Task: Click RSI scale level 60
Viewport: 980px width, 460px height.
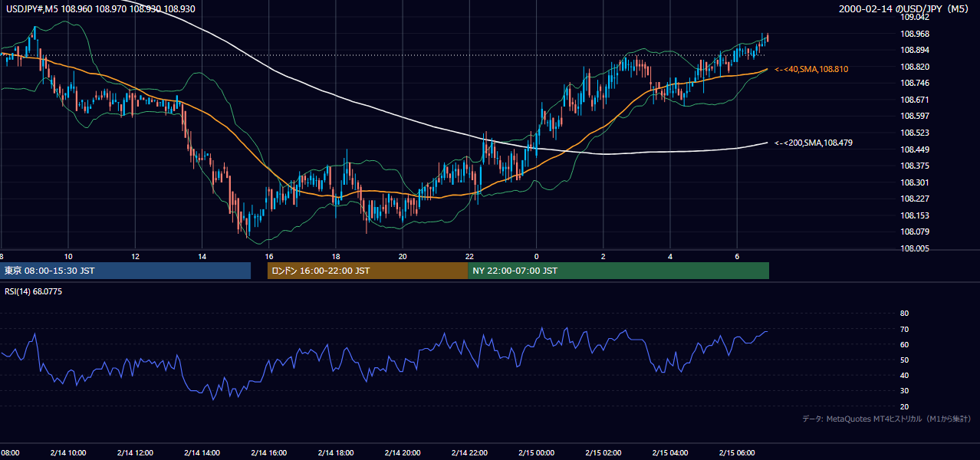Action: [x=904, y=344]
